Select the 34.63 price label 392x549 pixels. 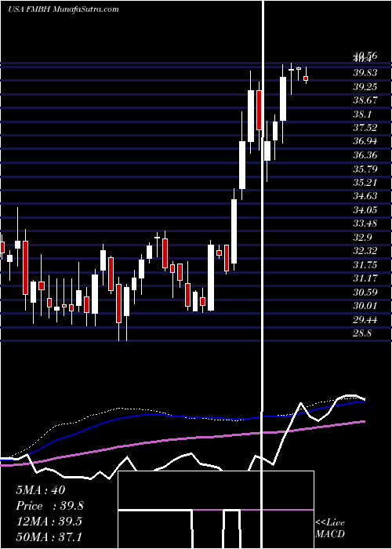pyautogui.click(x=365, y=196)
